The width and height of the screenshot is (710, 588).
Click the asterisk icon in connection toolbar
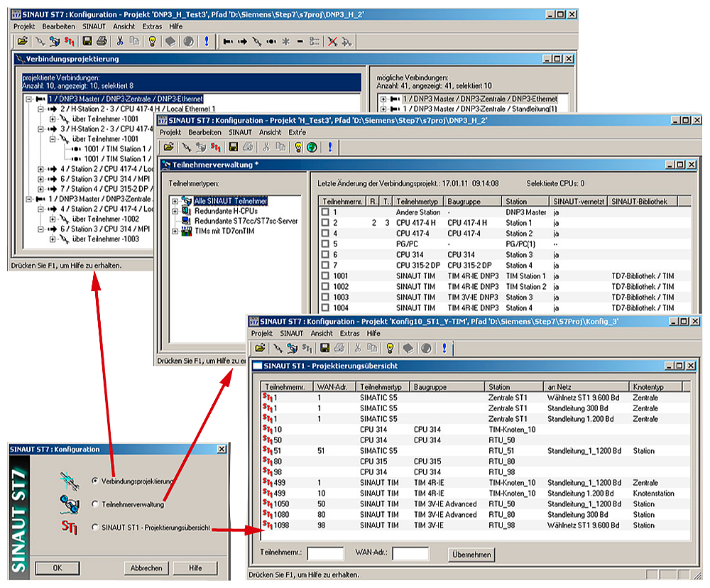285,42
